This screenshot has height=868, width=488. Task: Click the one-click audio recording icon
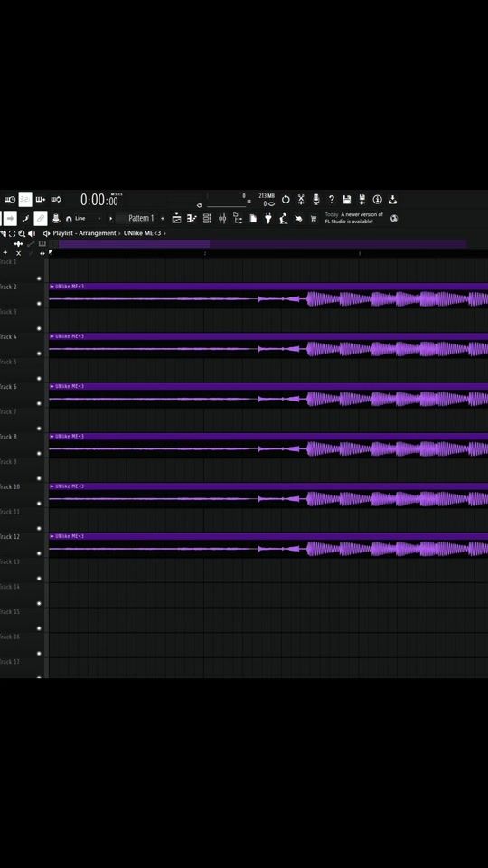pyautogui.click(x=301, y=199)
